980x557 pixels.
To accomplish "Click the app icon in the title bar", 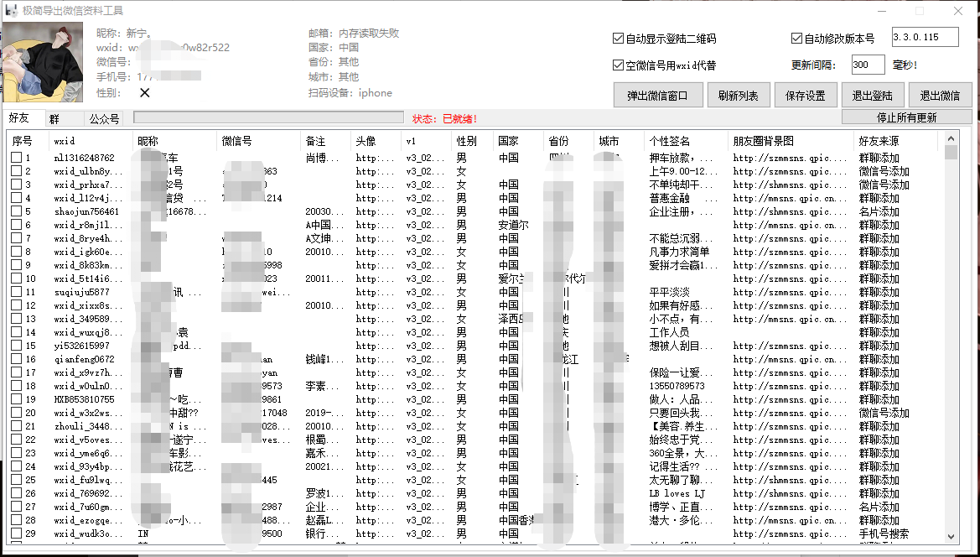I will 11,11.
